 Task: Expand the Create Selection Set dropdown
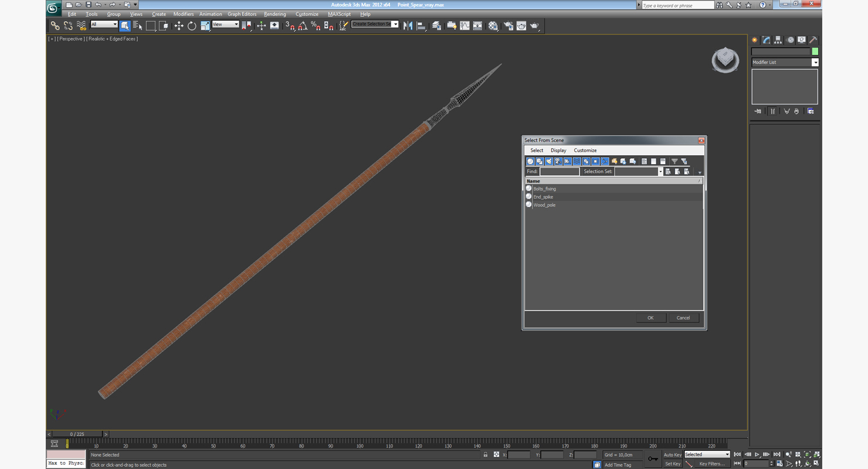[x=395, y=24]
